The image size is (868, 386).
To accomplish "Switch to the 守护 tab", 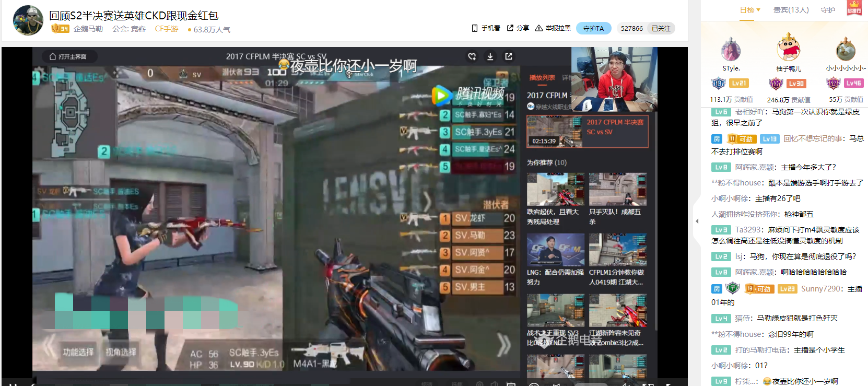I will point(828,10).
